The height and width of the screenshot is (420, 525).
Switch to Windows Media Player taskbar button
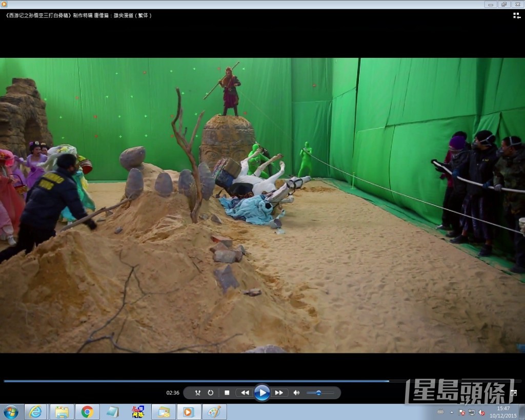(x=189, y=412)
